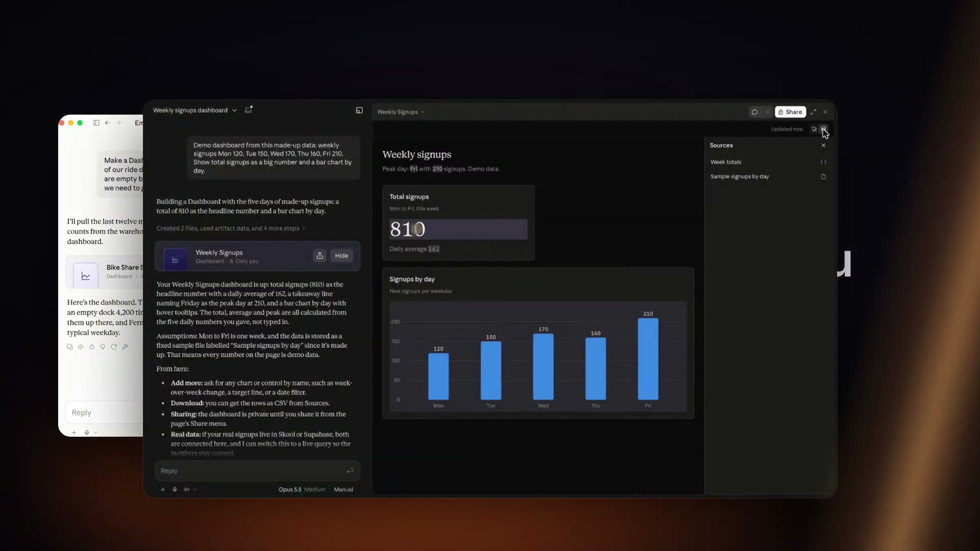Click the Share button

click(x=790, y=112)
